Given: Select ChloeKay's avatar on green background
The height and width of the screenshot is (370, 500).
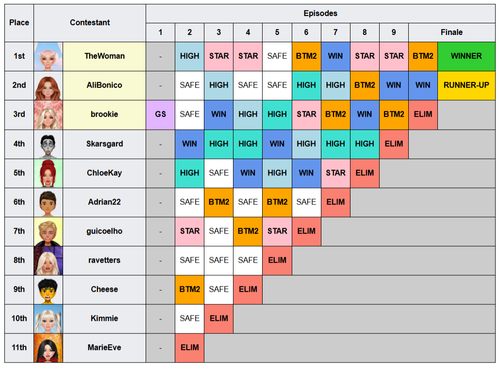Looking at the screenshot, I should tap(48, 173).
